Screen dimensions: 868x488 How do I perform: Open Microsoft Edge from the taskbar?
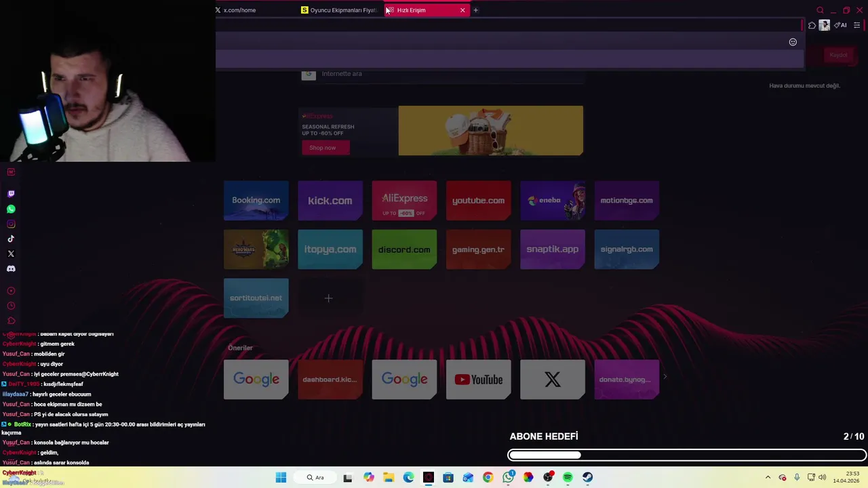[408, 477]
